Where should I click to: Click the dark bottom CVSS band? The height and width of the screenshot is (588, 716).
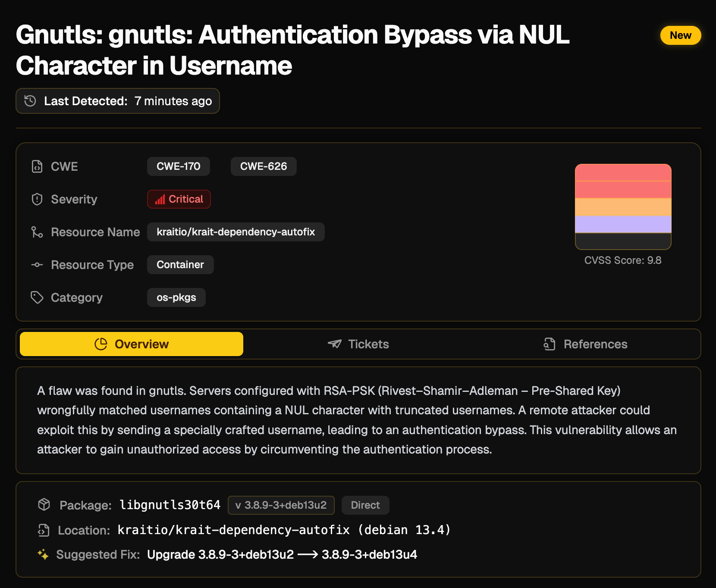click(623, 241)
